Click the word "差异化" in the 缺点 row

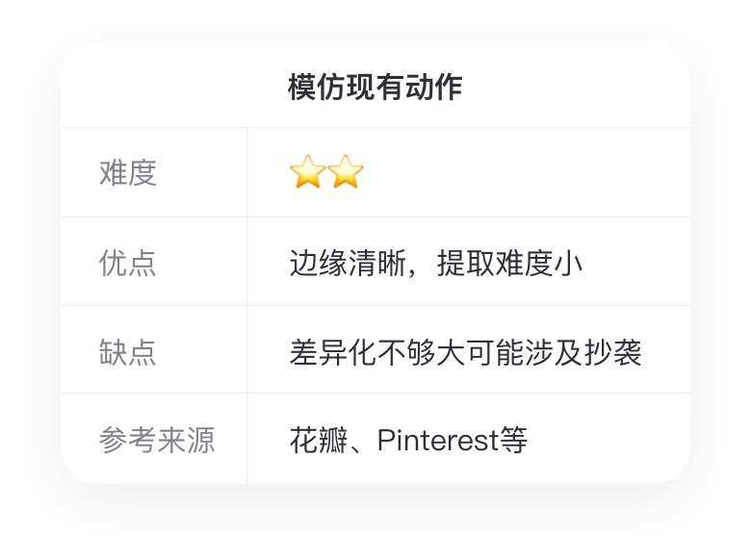pos(332,351)
